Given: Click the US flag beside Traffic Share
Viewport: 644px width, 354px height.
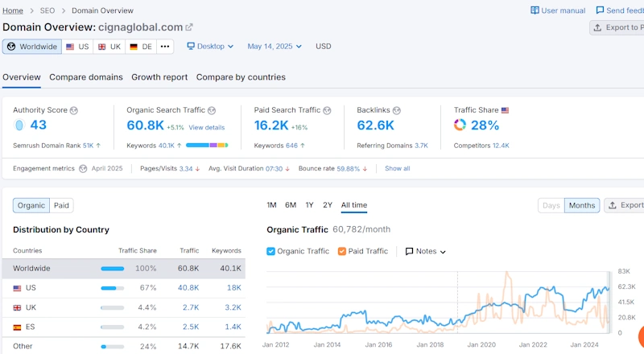Looking at the screenshot, I should point(506,110).
